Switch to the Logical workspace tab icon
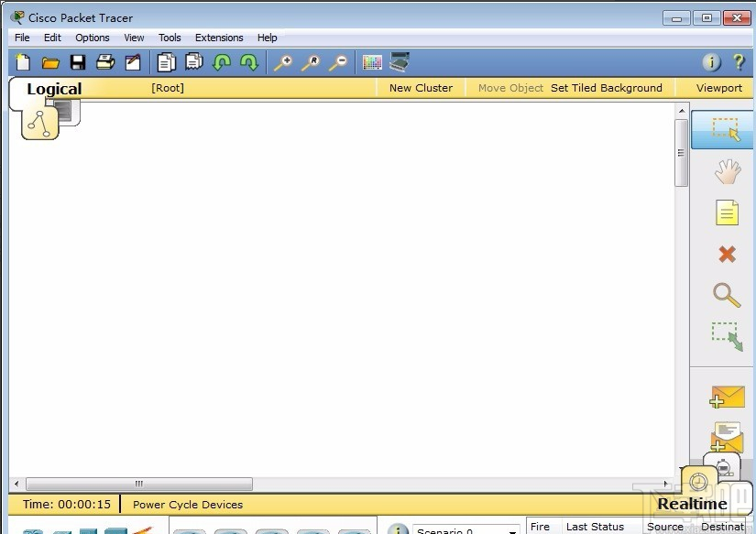This screenshot has width=756, height=534. tap(39, 125)
